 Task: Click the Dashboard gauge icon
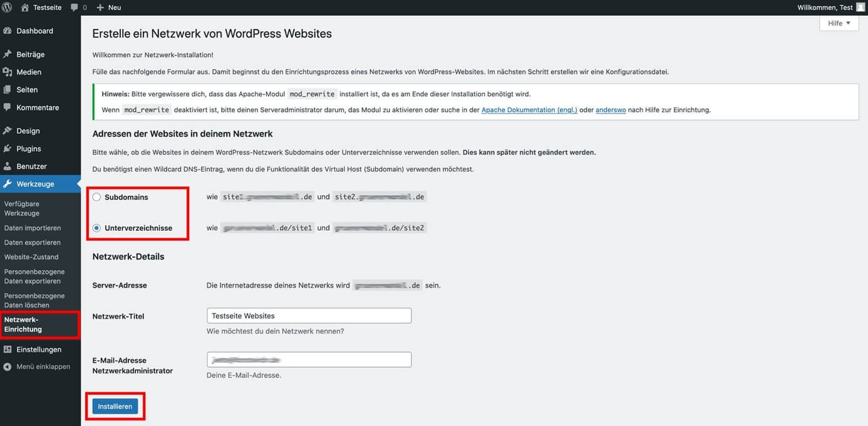pyautogui.click(x=8, y=31)
